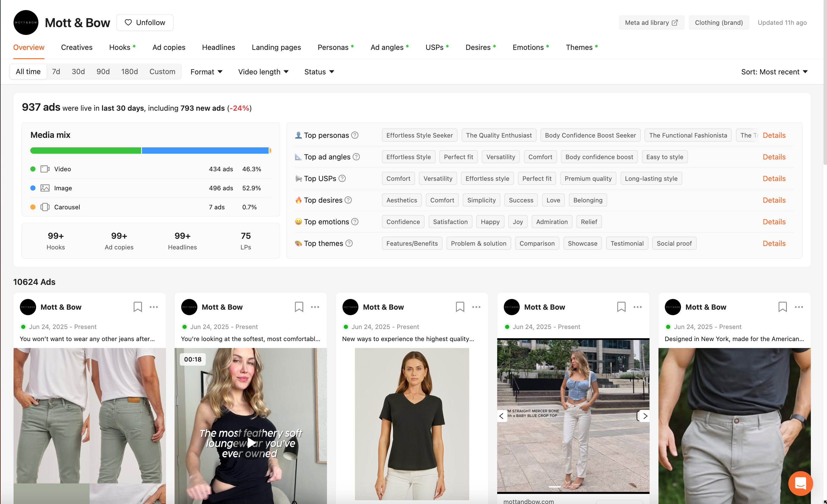The image size is (827, 504).
Task: Open the orange chat support bubble
Action: 800,483
